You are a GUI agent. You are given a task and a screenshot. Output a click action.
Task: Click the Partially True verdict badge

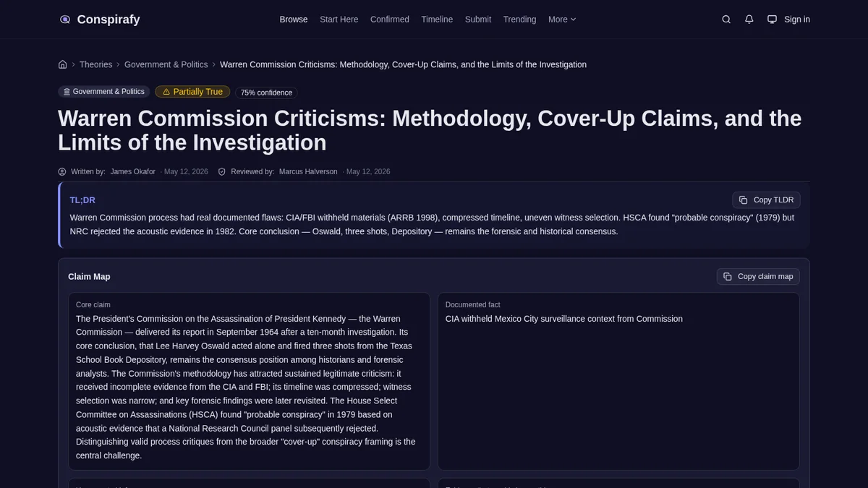(192, 92)
